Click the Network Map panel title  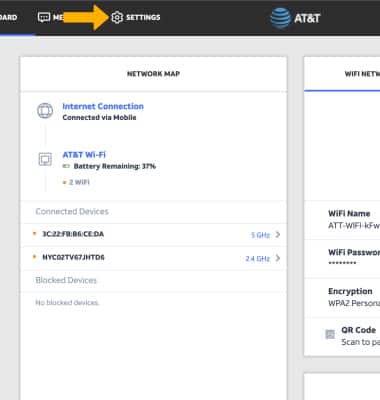[x=153, y=74]
